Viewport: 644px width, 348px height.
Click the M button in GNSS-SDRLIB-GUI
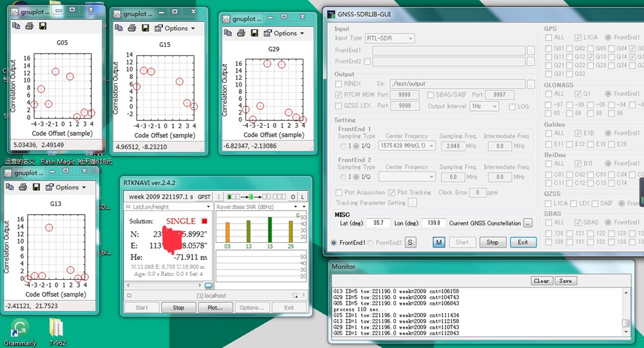point(439,242)
